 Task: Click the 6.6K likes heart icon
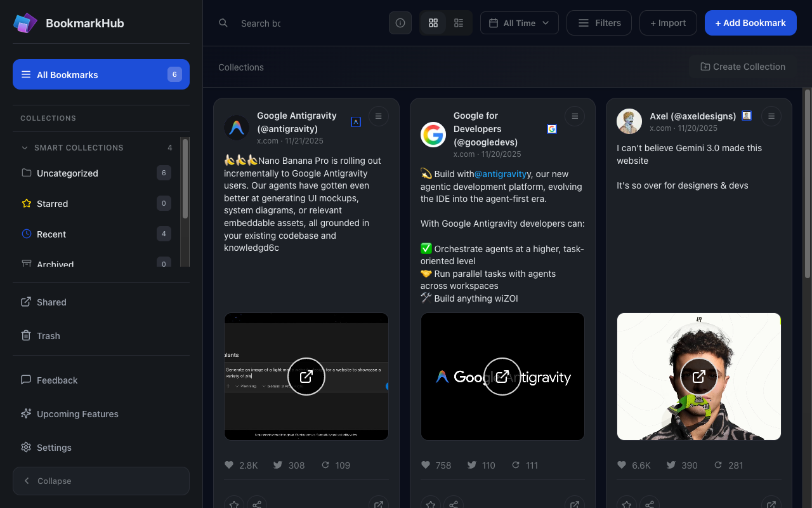click(622, 465)
